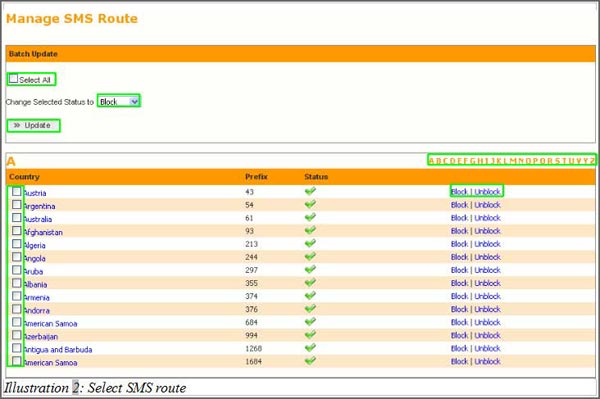Open the Austria country link
600x399 pixels.
[x=35, y=193]
